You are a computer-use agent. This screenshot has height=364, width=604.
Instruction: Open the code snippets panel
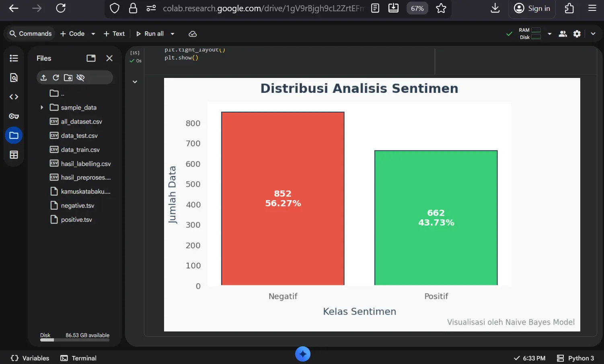14,96
